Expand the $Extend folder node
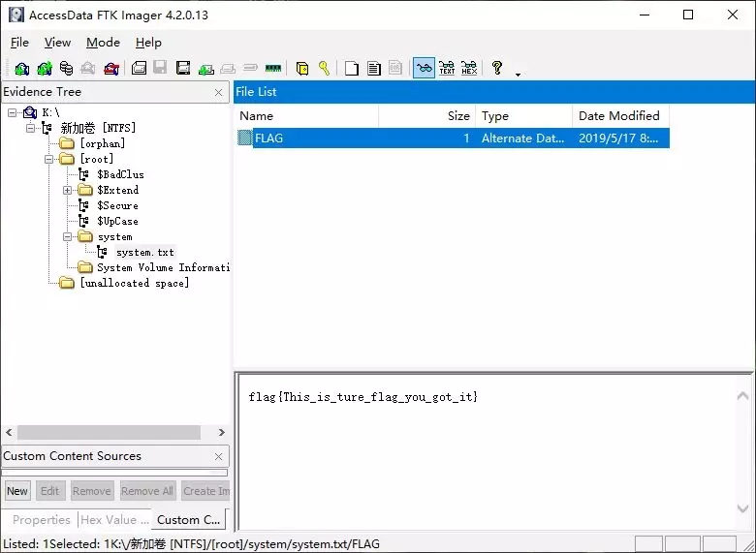The height and width of the screenshot is (553, 756). pyautogui.click(x=67, y=190)
